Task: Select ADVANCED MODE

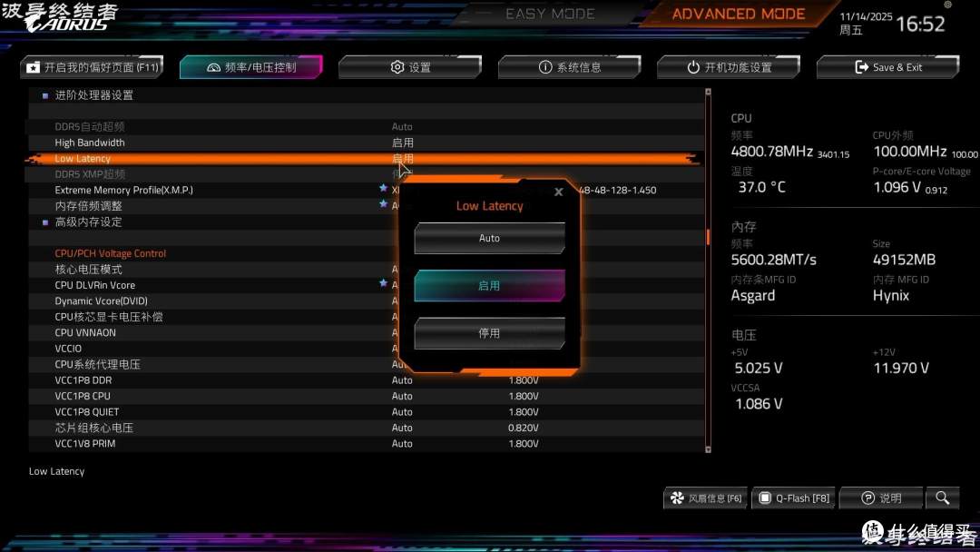Action: (x=739, y=14)
